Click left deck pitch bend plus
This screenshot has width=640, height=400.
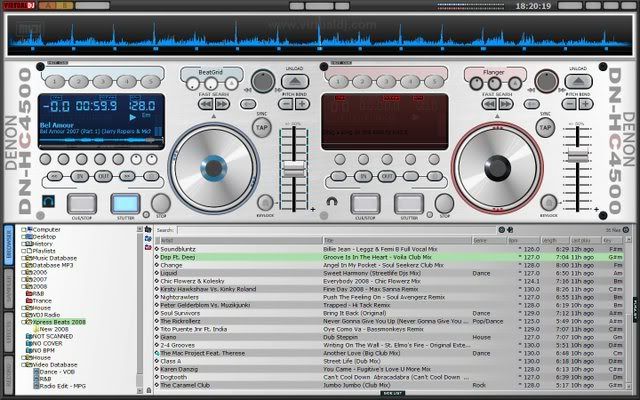click(x=302, y=104)
